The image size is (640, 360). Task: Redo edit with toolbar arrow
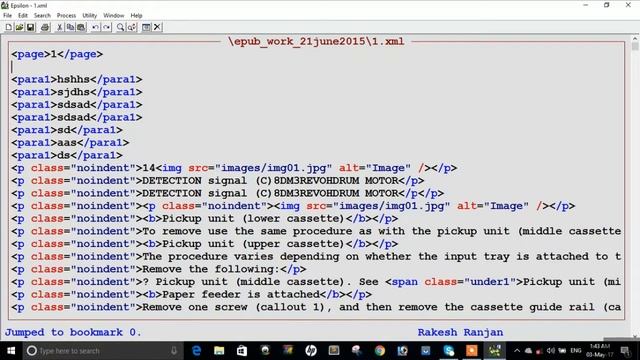(x=106, y=27)
